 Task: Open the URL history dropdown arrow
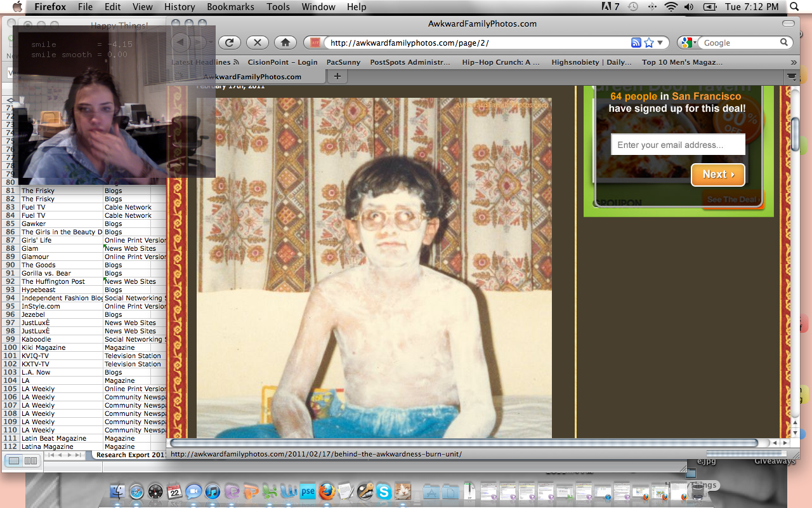(x=660, y=43)
